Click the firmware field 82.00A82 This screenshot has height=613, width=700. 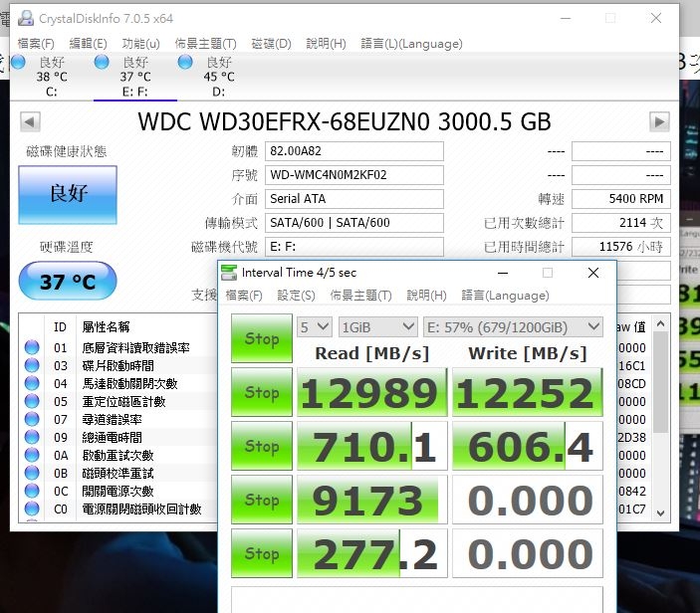tap(354, 151)
